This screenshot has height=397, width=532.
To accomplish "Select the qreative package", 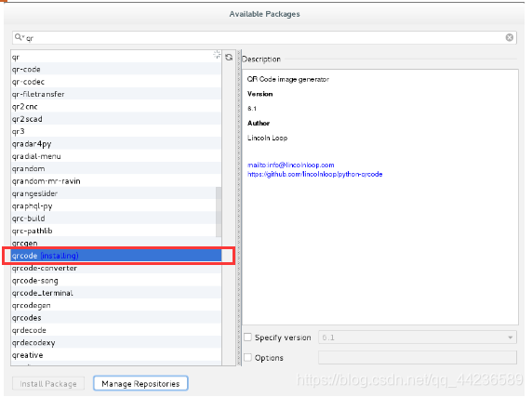I will [x=116, y=355].
